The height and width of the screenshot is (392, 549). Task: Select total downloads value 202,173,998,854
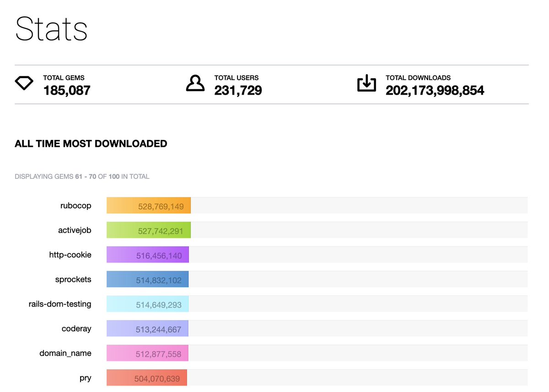pos(435,90)
